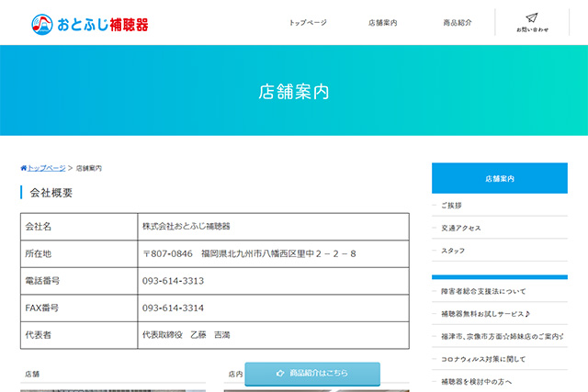The image size is (588, 392).
Task: Follow the トップページ breadcrumb link
Action: (46, 168)
